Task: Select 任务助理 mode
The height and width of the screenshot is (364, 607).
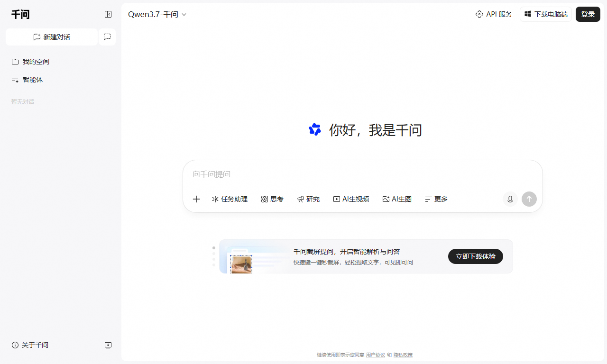Action: pos(230,199)
